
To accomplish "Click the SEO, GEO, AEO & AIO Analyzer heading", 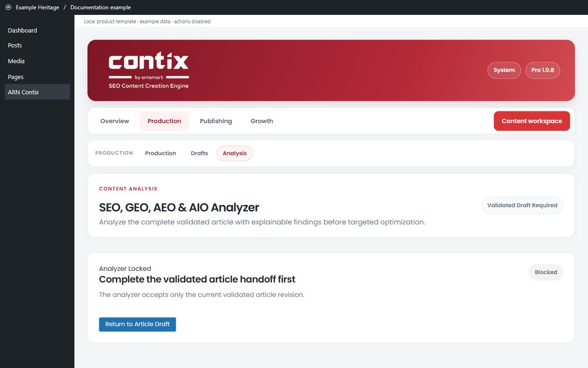I will pyautogui.click(x=179, y=207).
